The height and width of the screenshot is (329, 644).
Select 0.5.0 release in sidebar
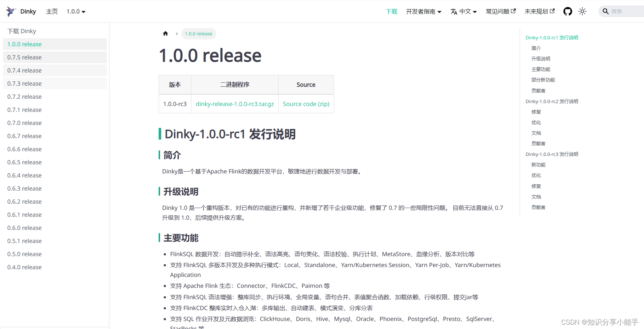(55, 254)
